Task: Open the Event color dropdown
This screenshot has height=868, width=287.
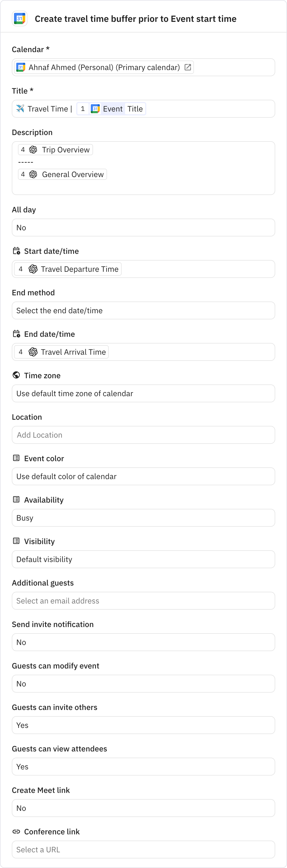Action: tap(143, 476)
